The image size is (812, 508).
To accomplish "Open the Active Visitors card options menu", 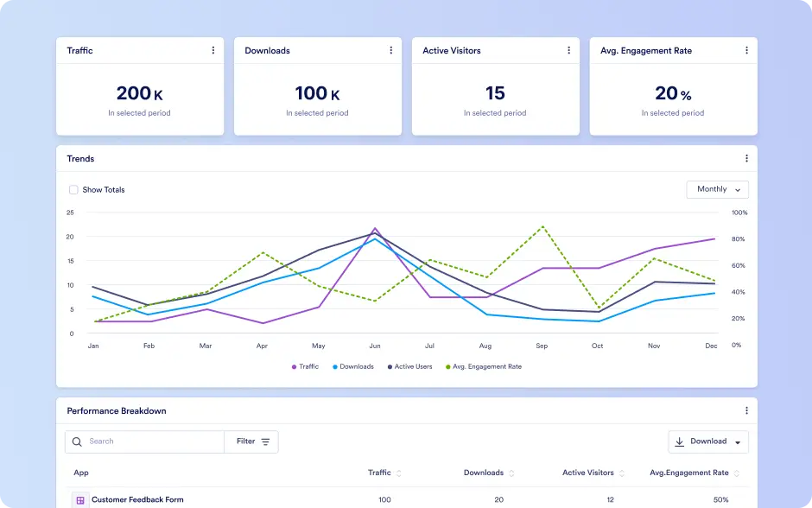I will (568, 50).
